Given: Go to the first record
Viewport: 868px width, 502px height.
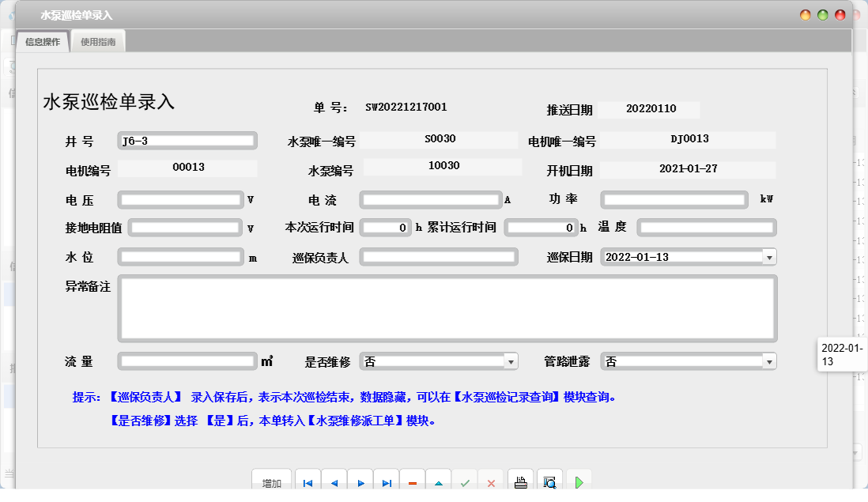Looking at the screenshot, I should pos(308,482).
